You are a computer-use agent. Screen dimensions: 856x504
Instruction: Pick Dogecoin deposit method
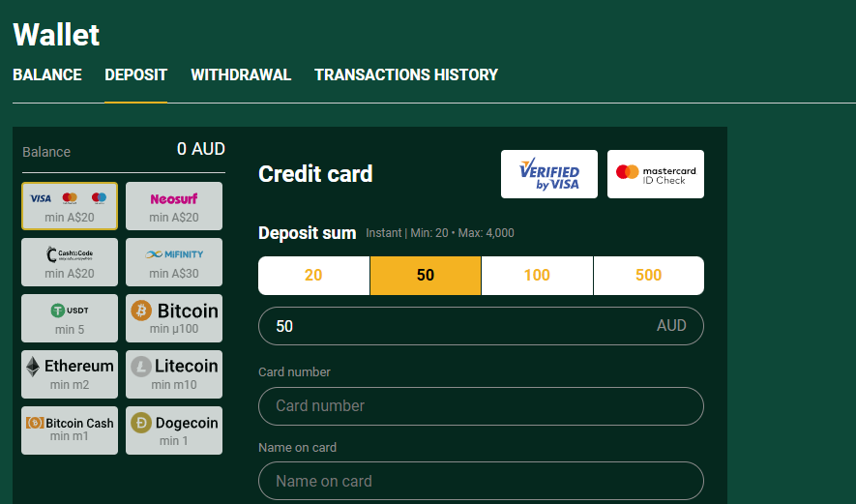coord(174,430)
